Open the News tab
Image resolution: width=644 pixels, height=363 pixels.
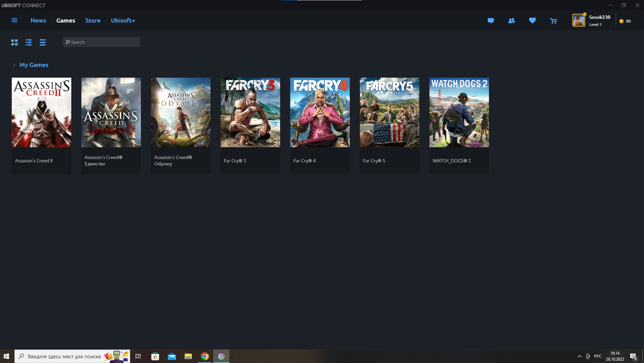coord(38,21)
